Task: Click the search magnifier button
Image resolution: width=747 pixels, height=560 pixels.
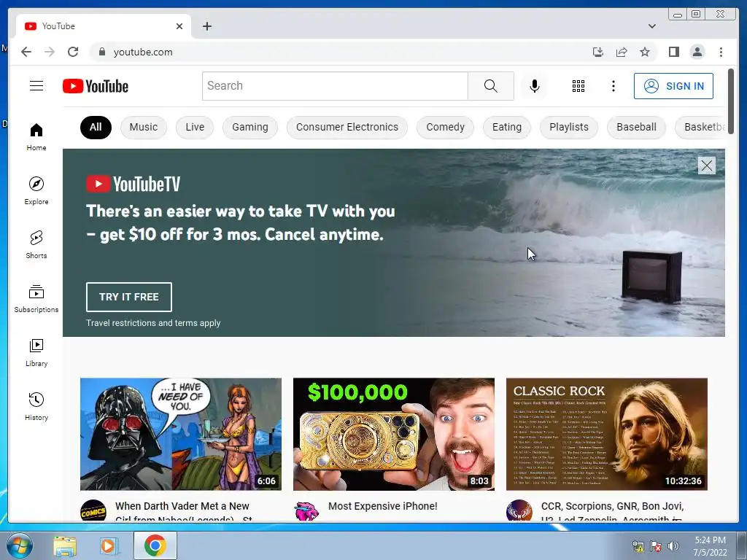Action: pos(491,86)
